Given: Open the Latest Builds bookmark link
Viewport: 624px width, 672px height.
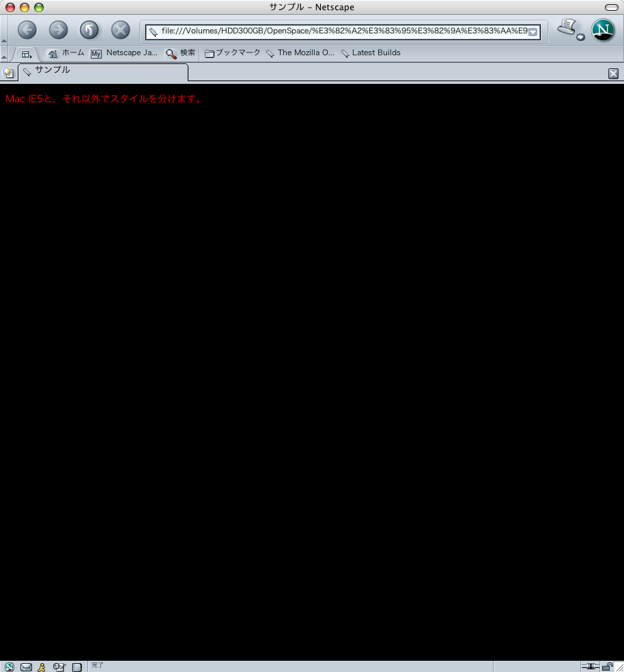Looking at the screenshot, I should pyautogui.click(x=371, y=53).
